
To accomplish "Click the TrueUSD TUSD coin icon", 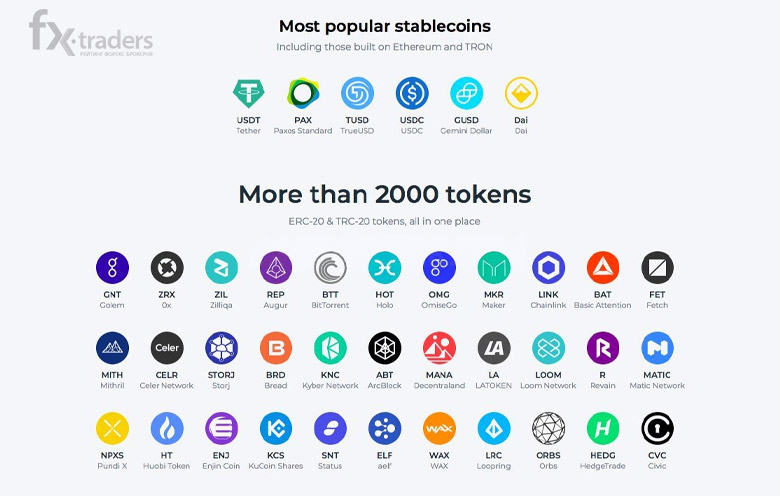I will 357,93.
